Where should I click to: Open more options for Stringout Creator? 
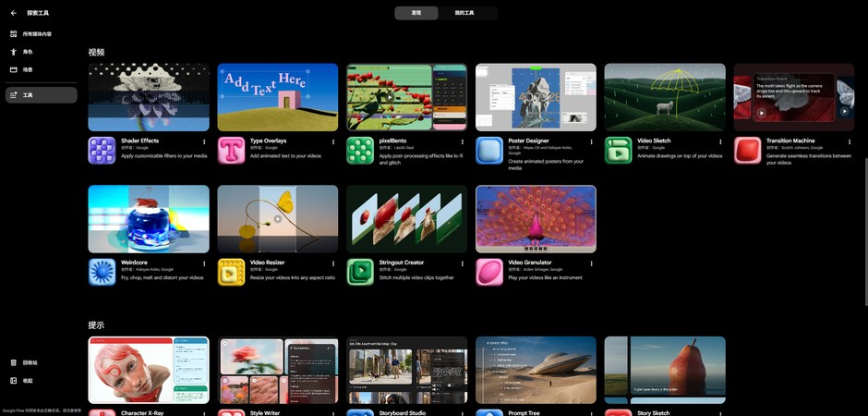pos(463,263)
